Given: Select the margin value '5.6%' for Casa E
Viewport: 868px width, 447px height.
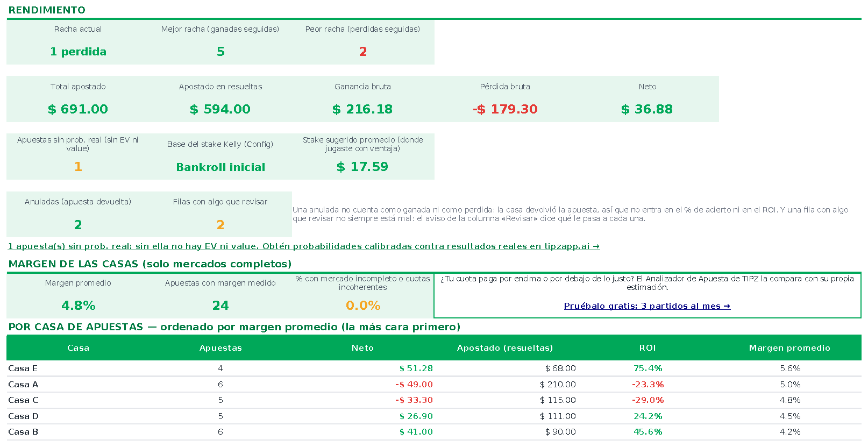Looking at the screenshot, I should click(790, 368).
